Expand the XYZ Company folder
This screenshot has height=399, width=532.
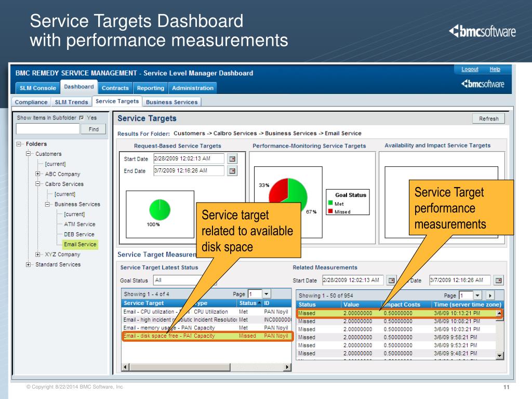tap(37, 254)
